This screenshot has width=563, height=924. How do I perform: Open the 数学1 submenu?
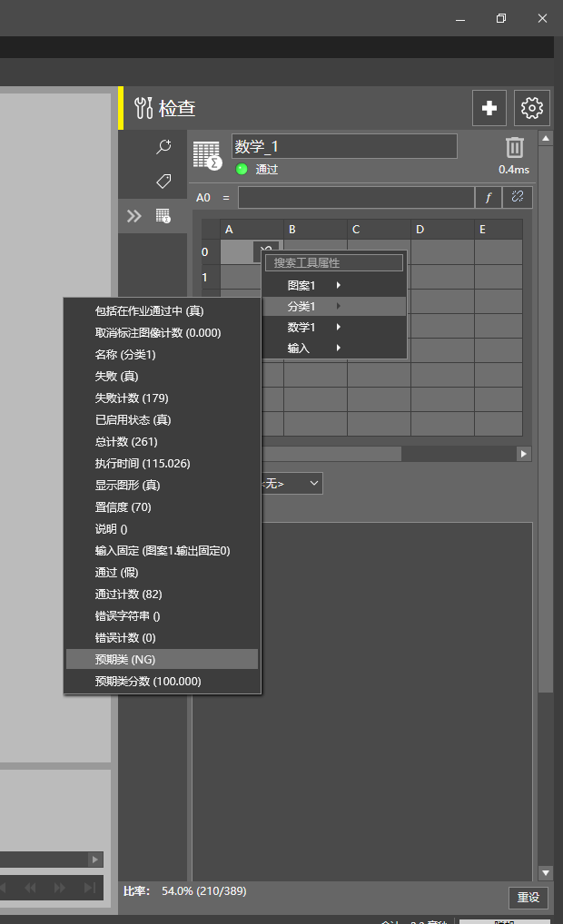tap(334, 327)
